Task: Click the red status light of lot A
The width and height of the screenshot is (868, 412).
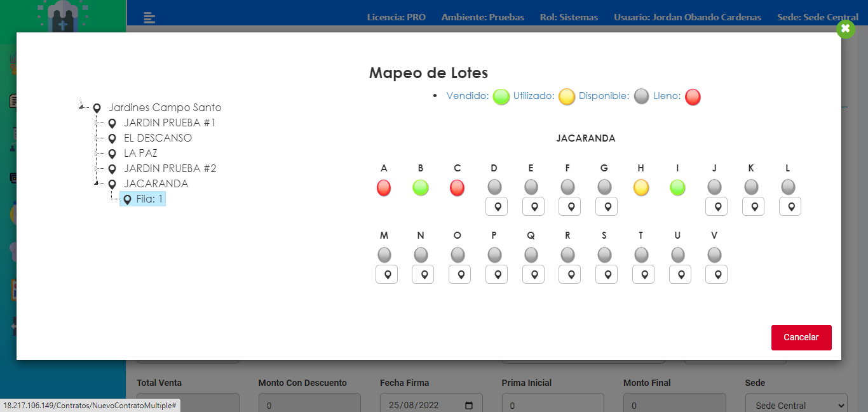Action: point(384,188)
